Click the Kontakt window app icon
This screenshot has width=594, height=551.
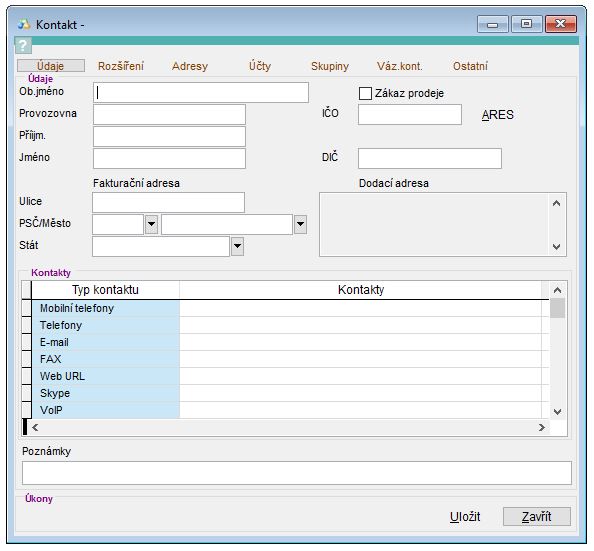click(24, 25)
